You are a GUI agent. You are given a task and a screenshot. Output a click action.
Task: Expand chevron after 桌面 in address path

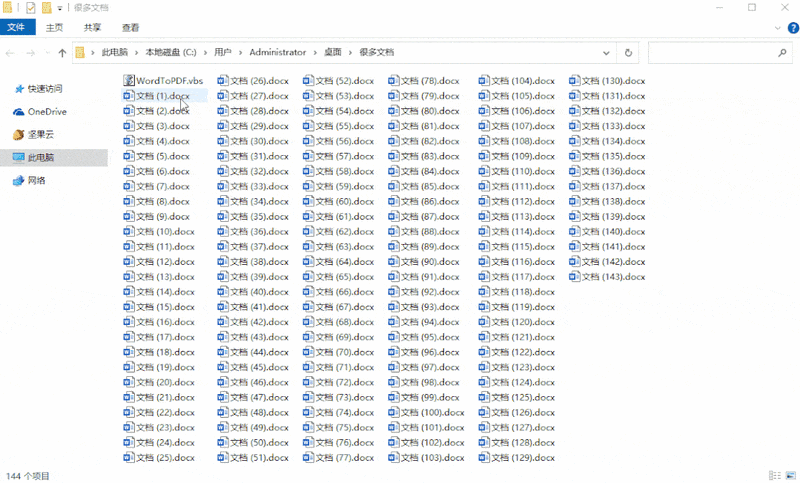[x=351, y=53]
